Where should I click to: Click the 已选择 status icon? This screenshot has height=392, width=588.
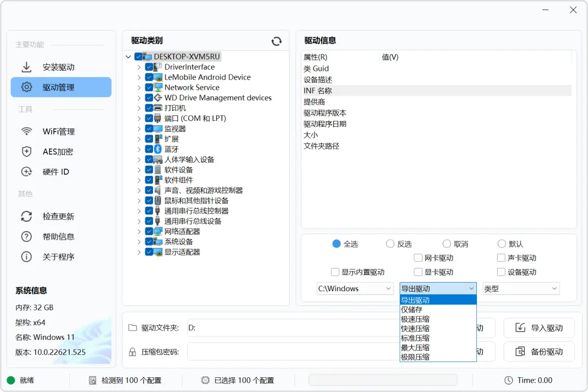[x=205, y=381]
